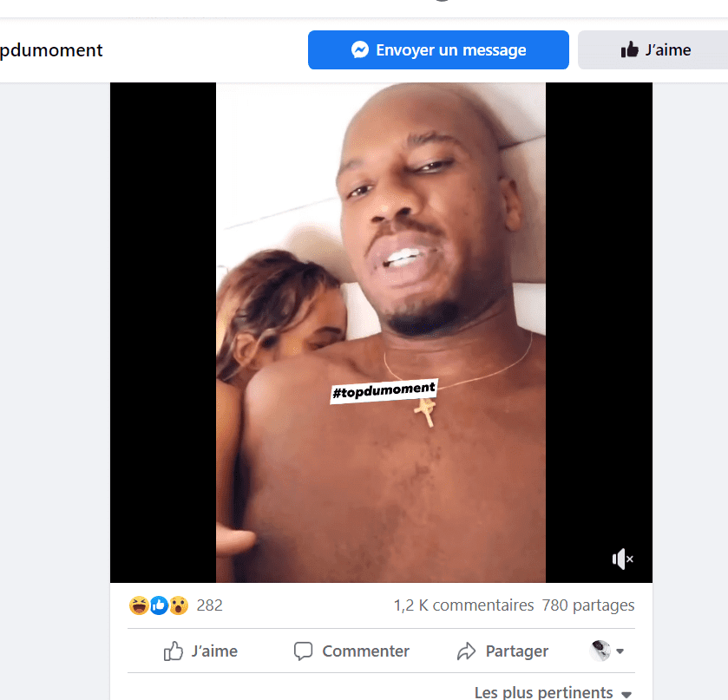Send a message via Envoyer un message
This screenshot has width=728, height=700.
pos(438,49)
